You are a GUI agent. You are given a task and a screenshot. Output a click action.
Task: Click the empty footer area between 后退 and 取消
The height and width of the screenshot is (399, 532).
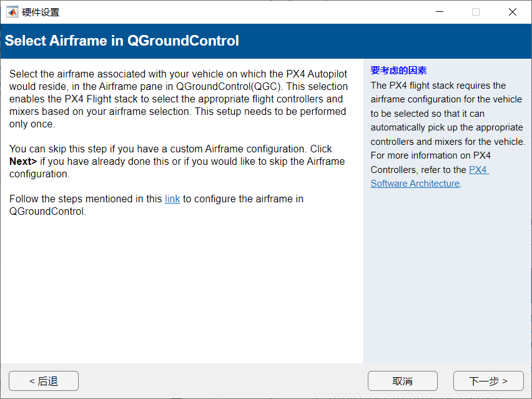[x=222, y=381]
